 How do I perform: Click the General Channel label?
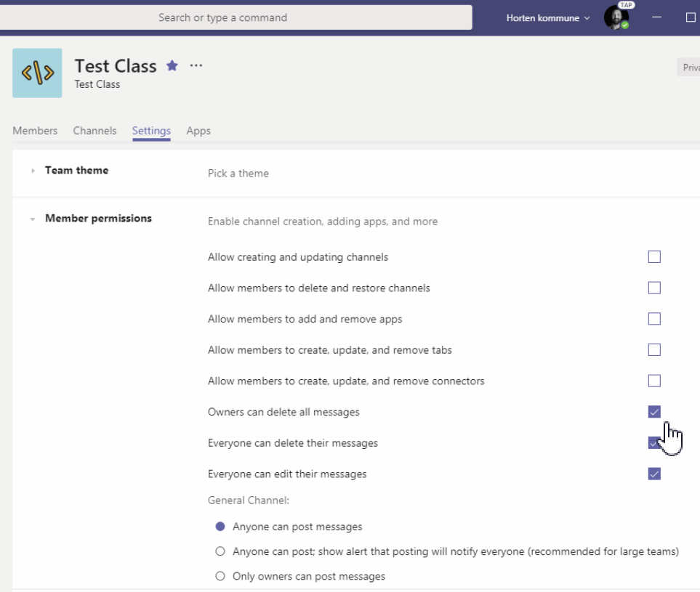pos(248,500)
